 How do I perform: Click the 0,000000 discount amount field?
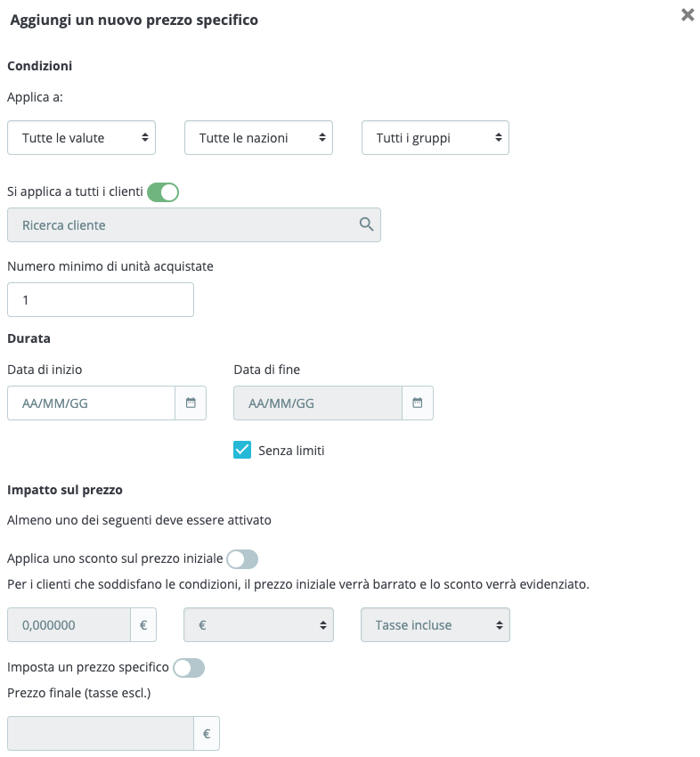69,624
